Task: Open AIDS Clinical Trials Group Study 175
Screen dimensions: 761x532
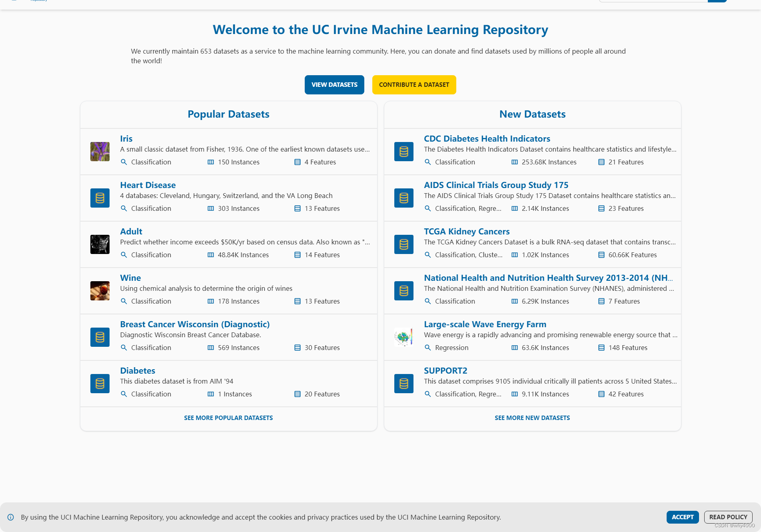Action: tap(496, 185)
